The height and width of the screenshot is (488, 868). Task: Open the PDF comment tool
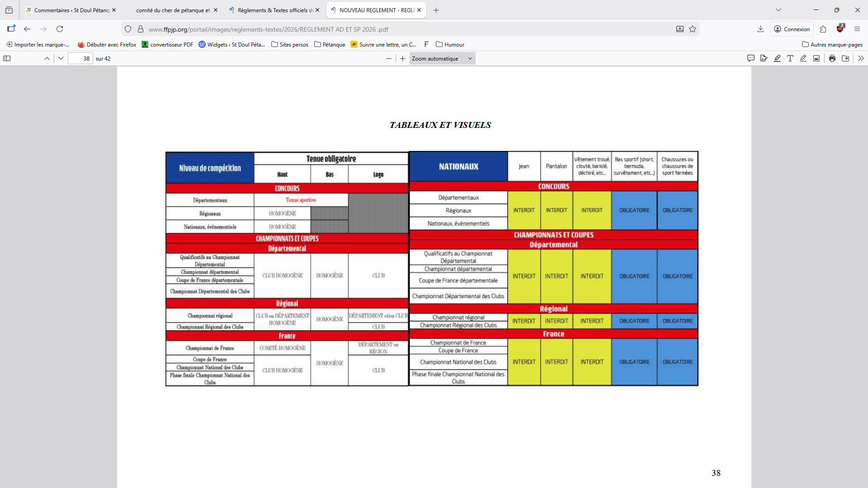click(x=751, y=58)
